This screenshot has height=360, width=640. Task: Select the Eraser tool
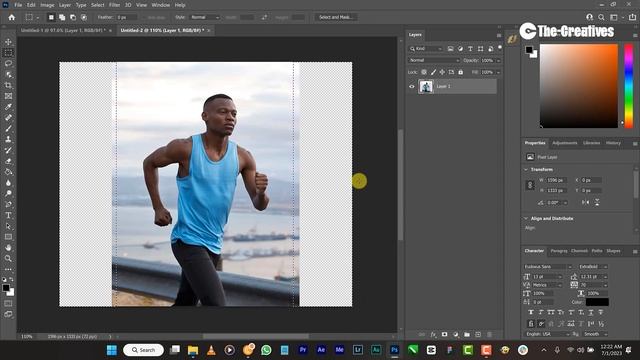[x=8, y=161]
